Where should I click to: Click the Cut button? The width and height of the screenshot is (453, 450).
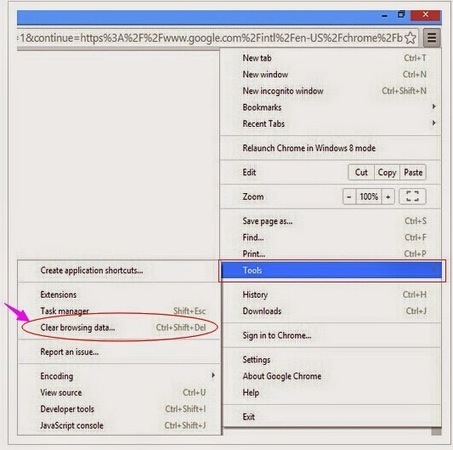(x=361, y=172)
